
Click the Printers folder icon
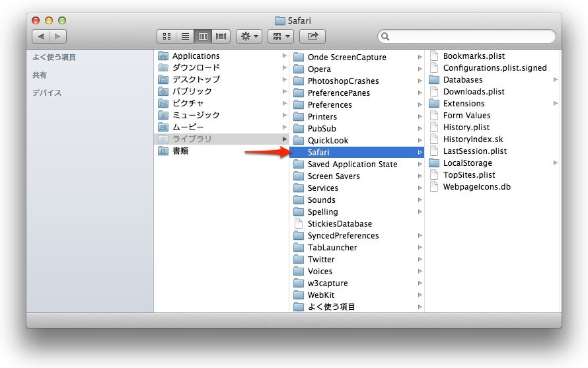[299, 117]
